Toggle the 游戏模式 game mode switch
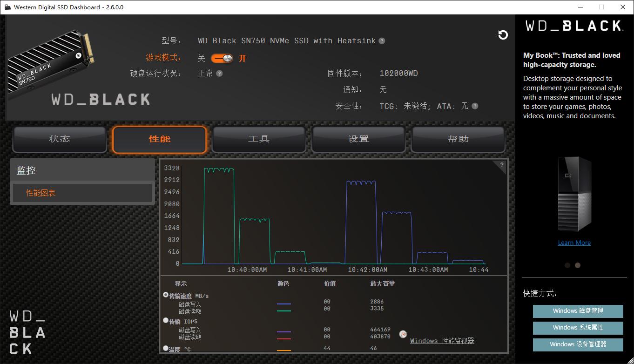This screenshot has height=364, width=634. [222, 58]
